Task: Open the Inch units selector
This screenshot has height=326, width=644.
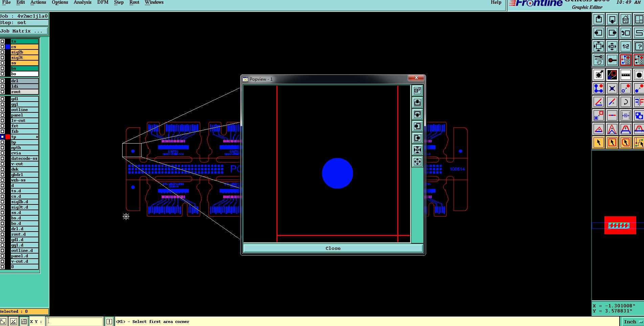Action: [x=632, y=322]
